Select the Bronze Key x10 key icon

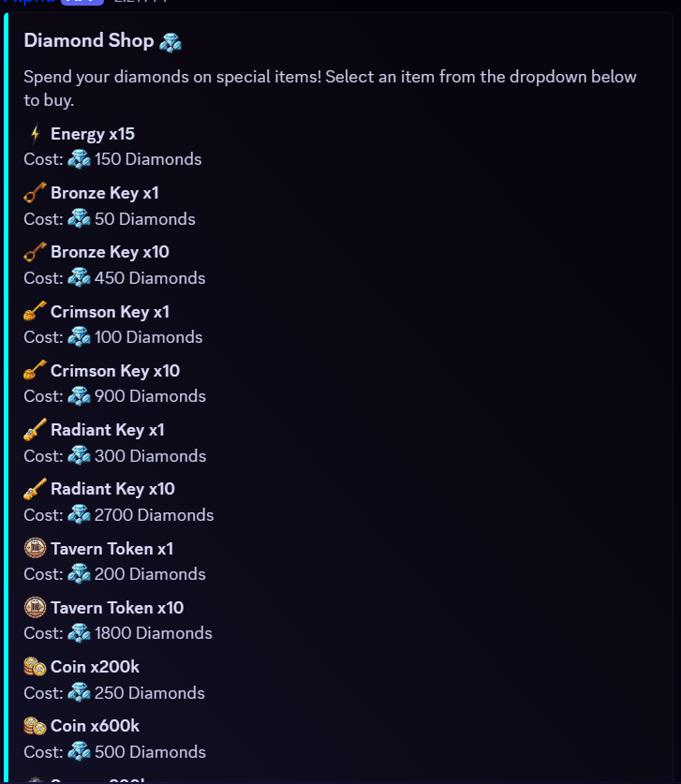(x=35, y=252)
